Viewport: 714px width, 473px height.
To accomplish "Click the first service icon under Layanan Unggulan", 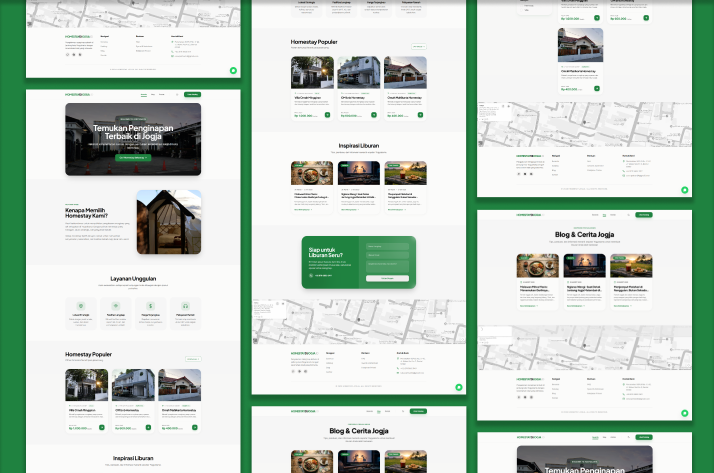I will click(x=82, y=306).
